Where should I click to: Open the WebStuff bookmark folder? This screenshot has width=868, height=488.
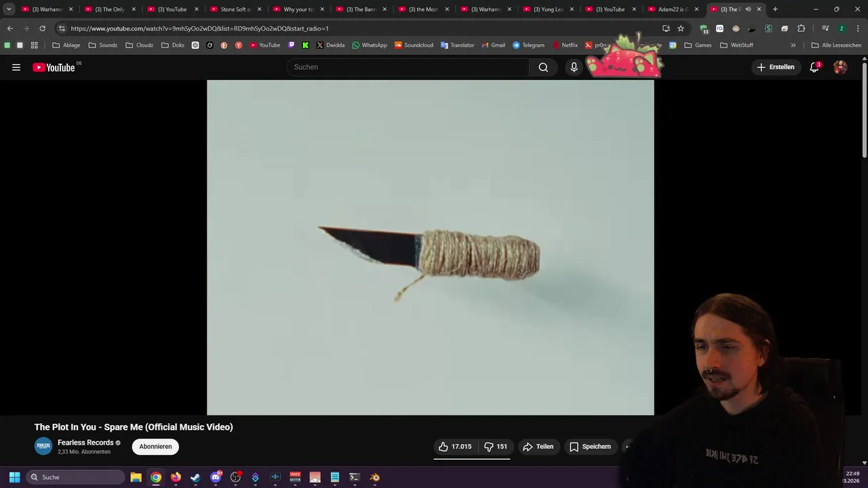click(x=736, y=45)
